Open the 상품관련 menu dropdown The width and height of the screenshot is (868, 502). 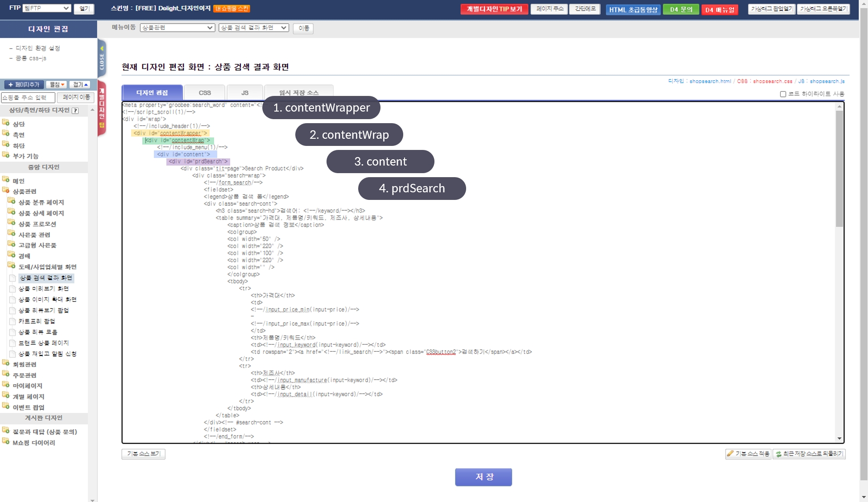178,28
